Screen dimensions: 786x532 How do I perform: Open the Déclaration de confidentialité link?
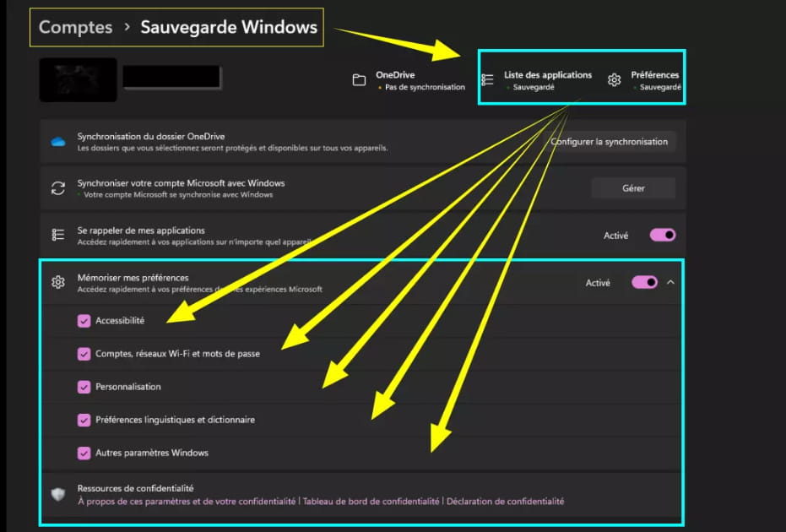pyautogui.click(x=505, y=502)
